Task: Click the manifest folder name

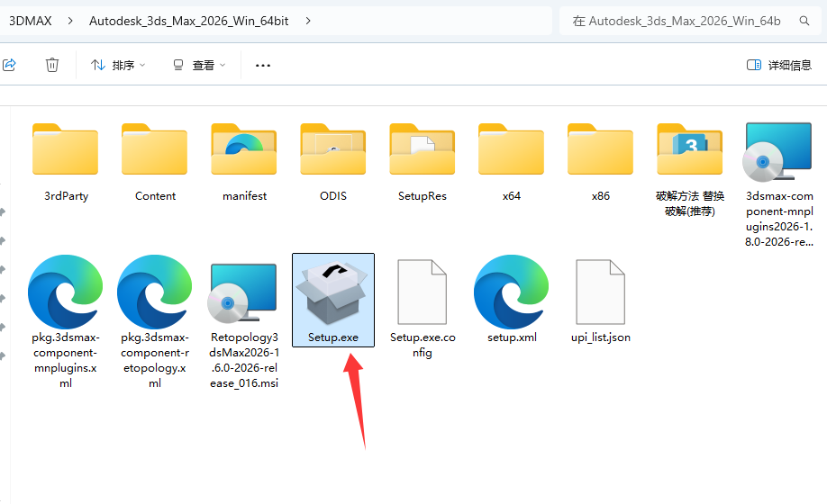Action: click(x=244, y=196)
